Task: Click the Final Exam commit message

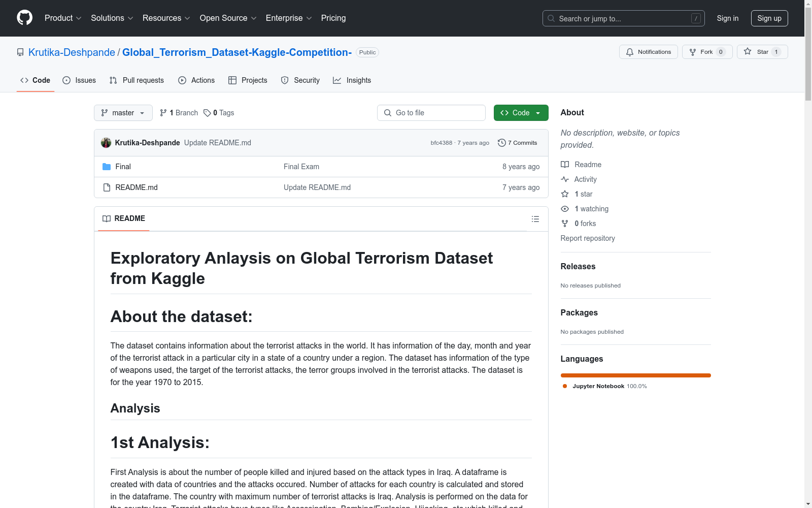Action: click(301, 167)
